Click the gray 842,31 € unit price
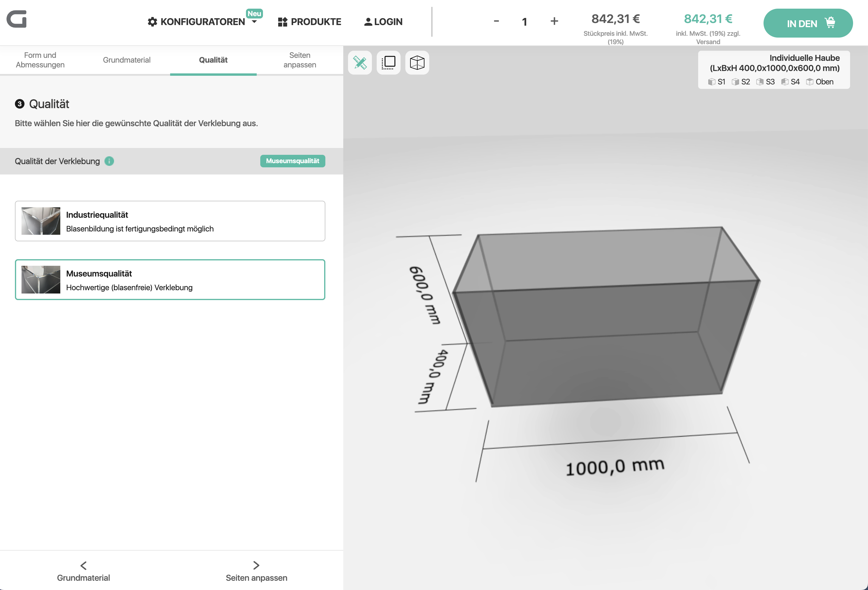The width and height of the screenshot is (868, 590). tap(615, 19)
